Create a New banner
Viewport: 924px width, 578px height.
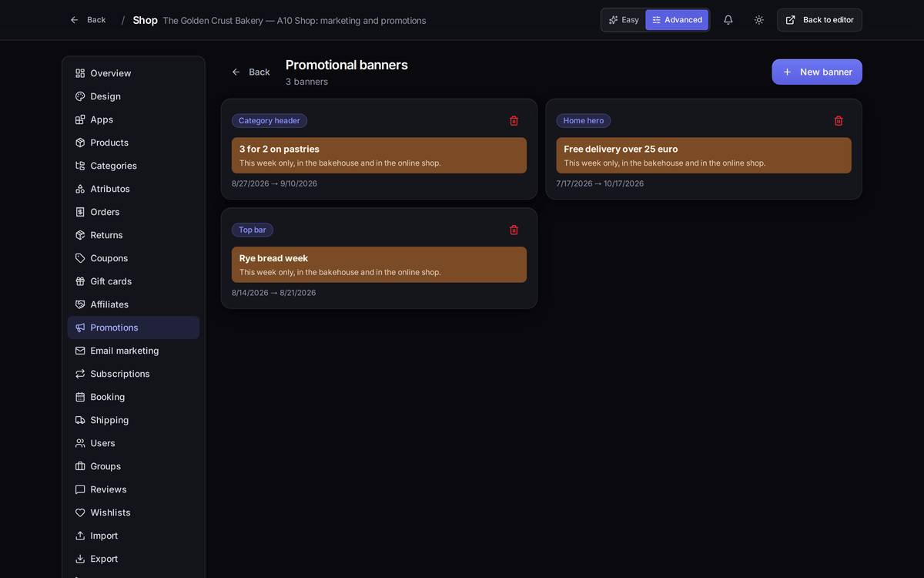(817, 72)
